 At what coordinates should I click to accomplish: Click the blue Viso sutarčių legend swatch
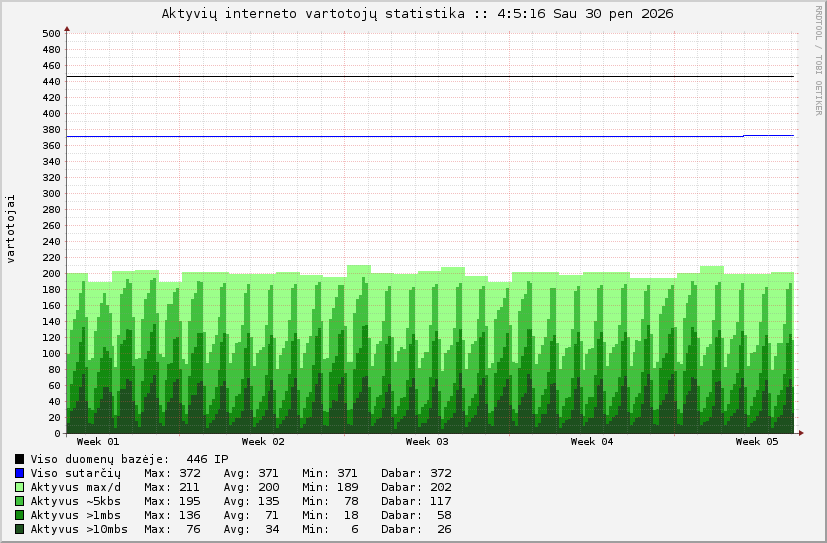click(19, 473)
